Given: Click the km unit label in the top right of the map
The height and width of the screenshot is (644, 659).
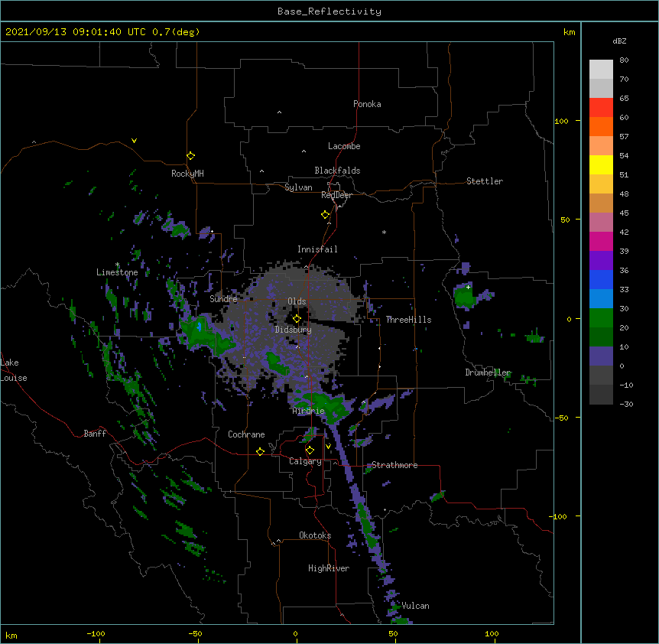Looking at the screenshot, I should 569,32.
